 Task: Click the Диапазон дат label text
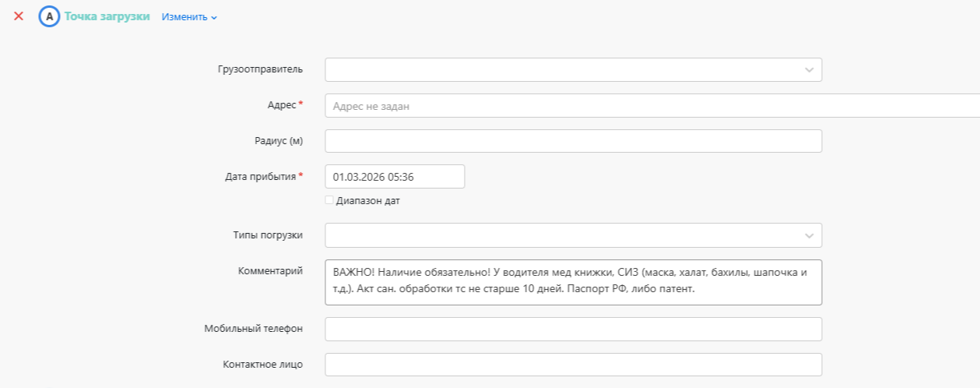tap(368, 201)
